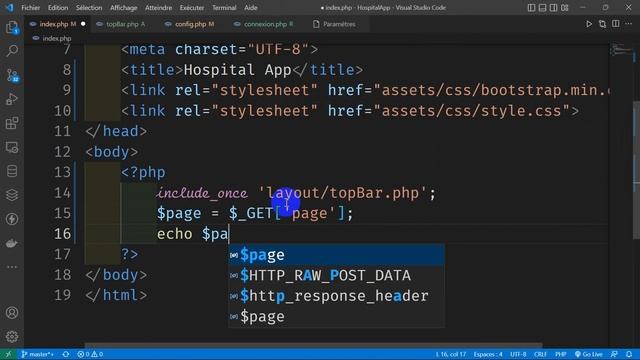Click "assets/css/style.css" on line 10
Image resolution: width=640 pixels, height=360 pixels.
pos(471,111)
